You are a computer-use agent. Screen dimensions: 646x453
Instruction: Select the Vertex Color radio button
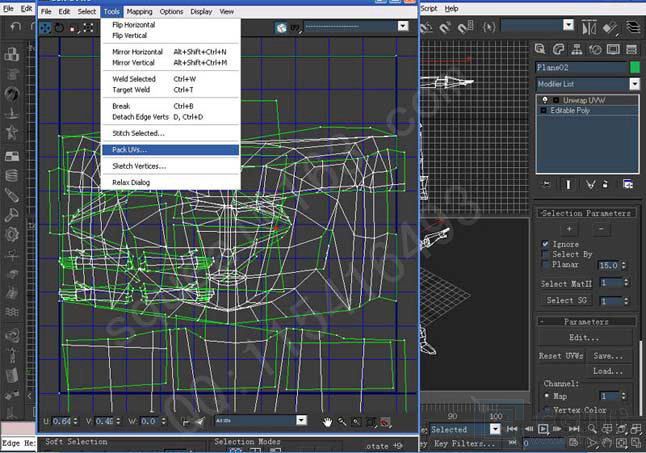tap(547, 410)
